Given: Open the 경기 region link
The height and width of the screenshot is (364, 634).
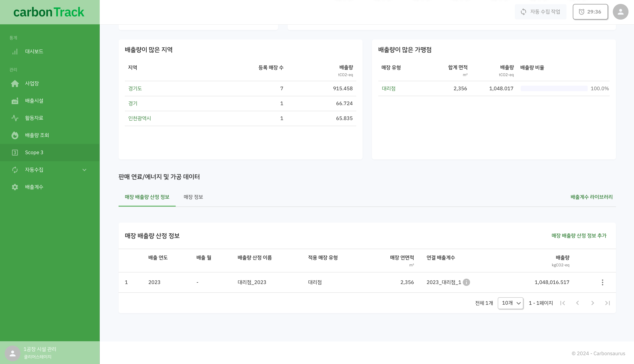Looking at the screenshot, I should click(133, 104).
